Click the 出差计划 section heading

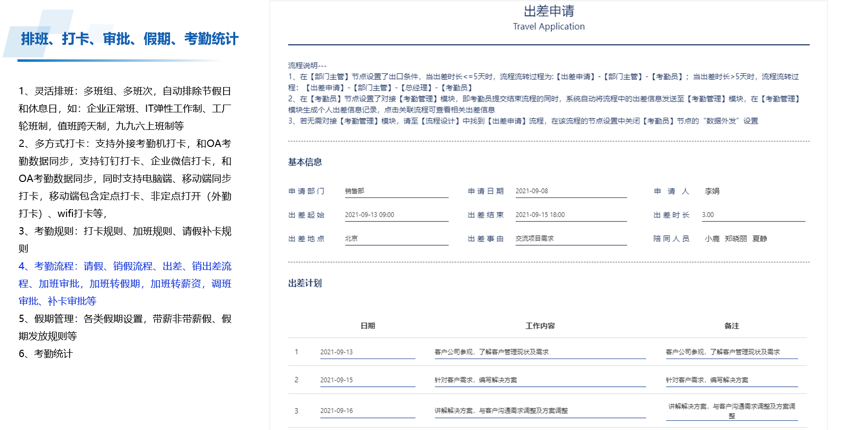coord(305,284)
